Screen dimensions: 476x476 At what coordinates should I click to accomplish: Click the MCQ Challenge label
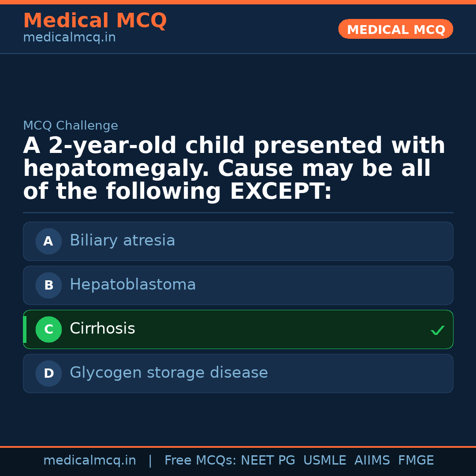coord(71,126)
